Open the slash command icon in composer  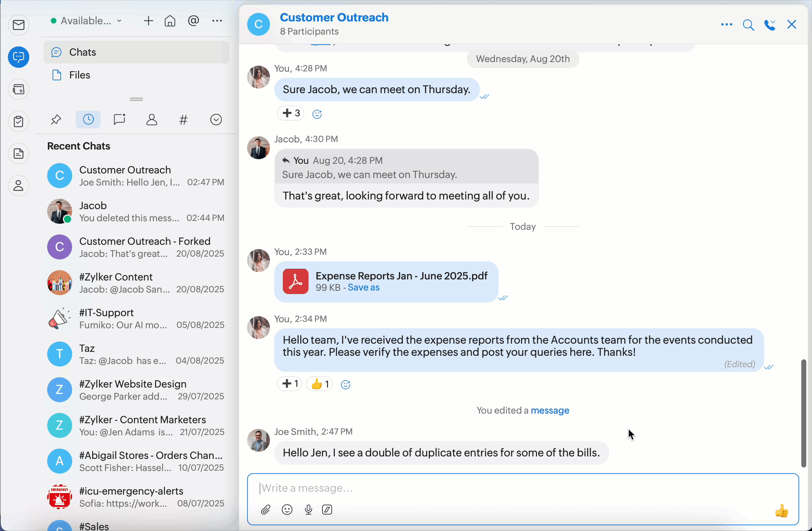click(x=327, y=510)
